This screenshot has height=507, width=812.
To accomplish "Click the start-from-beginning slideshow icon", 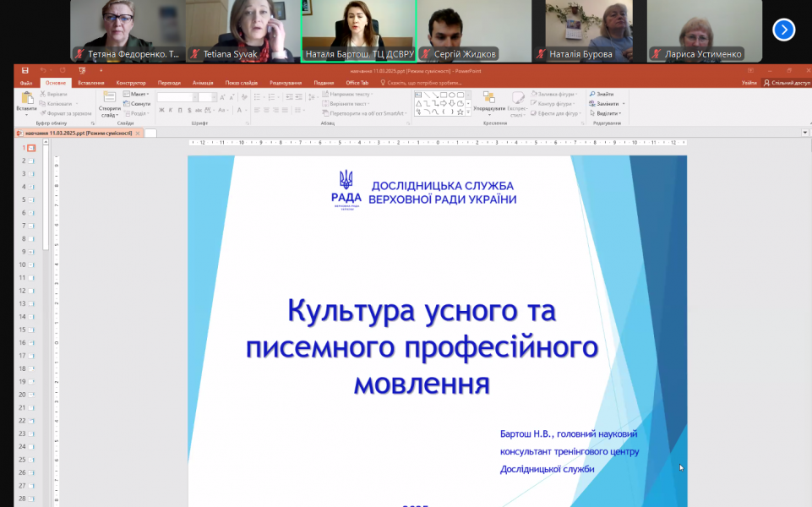I will point(82,70).
